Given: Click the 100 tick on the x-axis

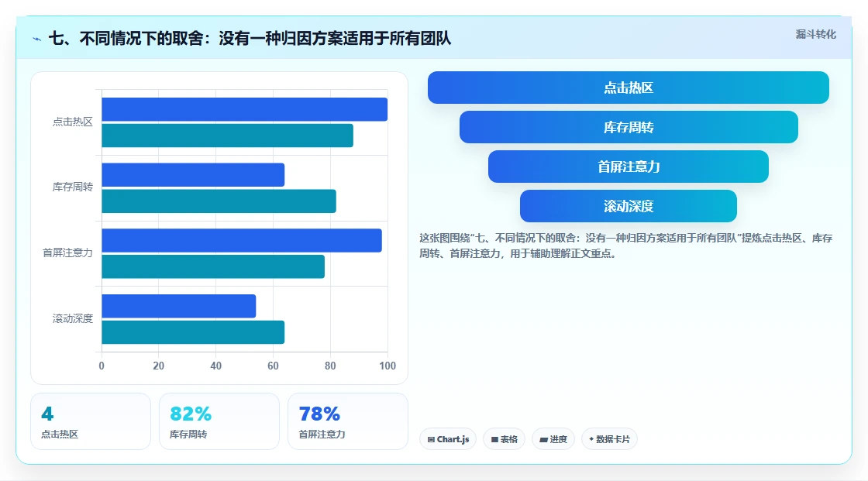Looking at the screenshot, I should pyautogui.click(x=387, y=366).
